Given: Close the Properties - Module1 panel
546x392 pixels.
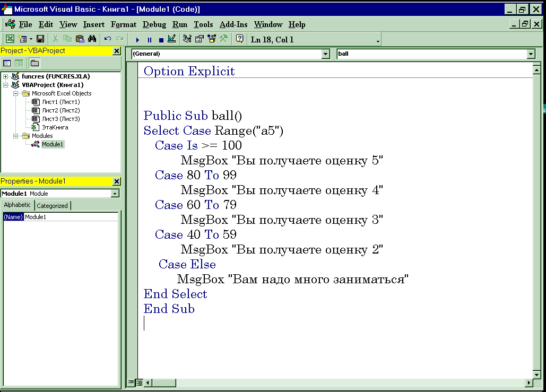Looking at the screenshot, I should coord(117,181).
